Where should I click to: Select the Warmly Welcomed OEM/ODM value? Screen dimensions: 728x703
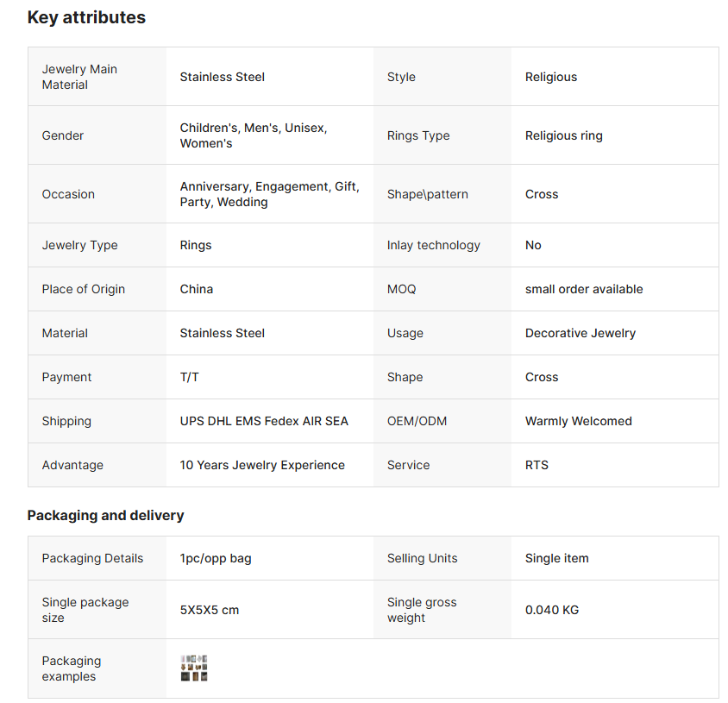point(579,421)
